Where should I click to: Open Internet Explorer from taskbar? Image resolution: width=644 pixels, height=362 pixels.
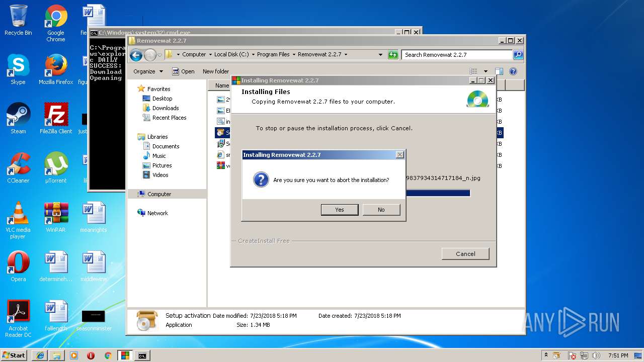tap(40, 355)
